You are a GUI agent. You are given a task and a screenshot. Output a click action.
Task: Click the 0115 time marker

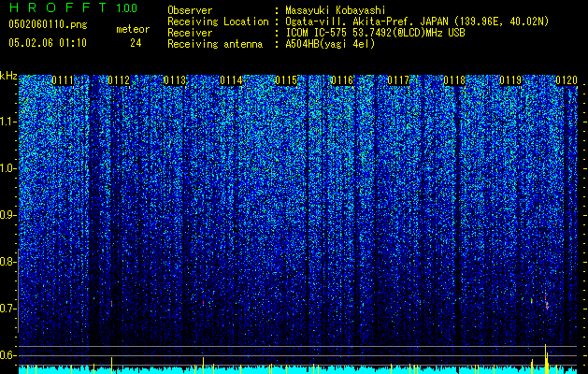point(286,80)
